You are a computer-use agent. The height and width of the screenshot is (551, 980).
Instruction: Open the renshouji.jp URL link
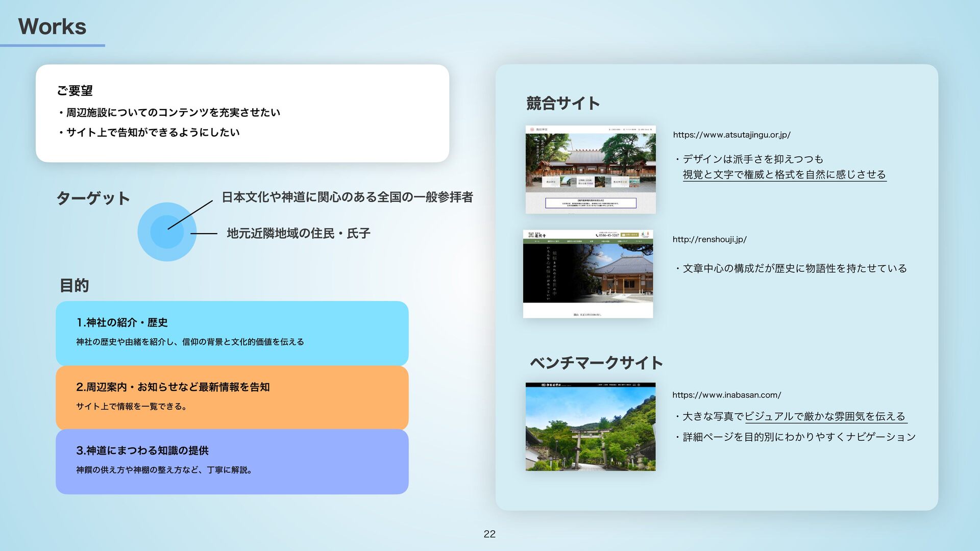709,239
